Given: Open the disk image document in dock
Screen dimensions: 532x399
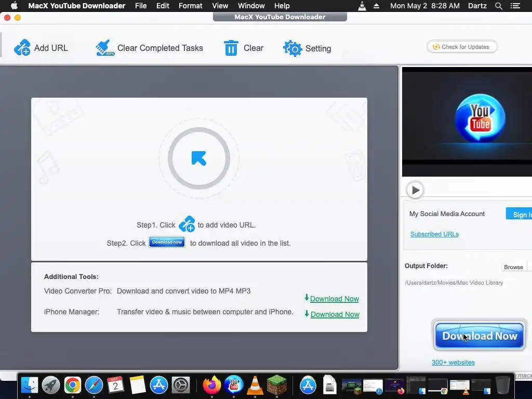Looking at the screenshot, I should (329, 385).
